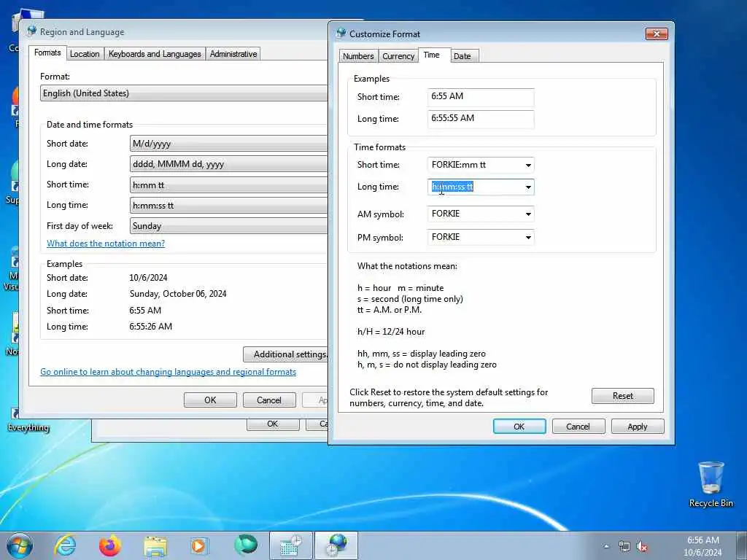Follow the Go online to learn about changing languages link
The height and width of the screenshot is (560, 747).
pyautogui.click(x=169, y=373)
